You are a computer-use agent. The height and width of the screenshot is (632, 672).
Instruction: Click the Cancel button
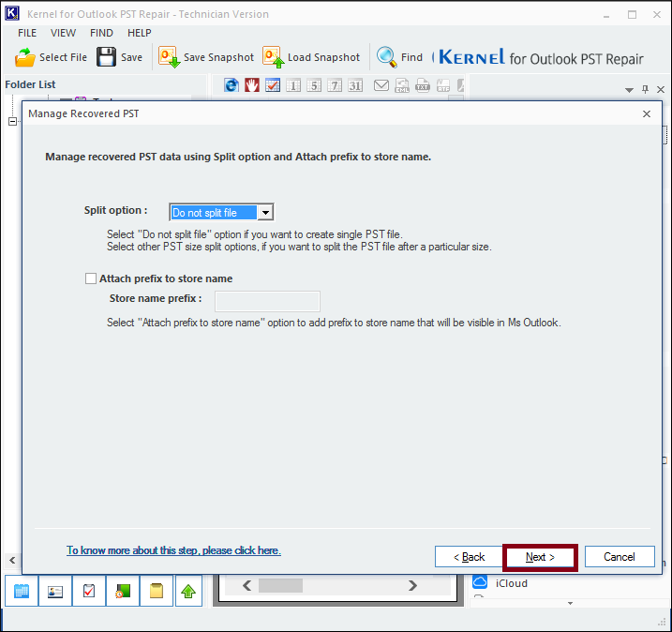pos(620,557)
